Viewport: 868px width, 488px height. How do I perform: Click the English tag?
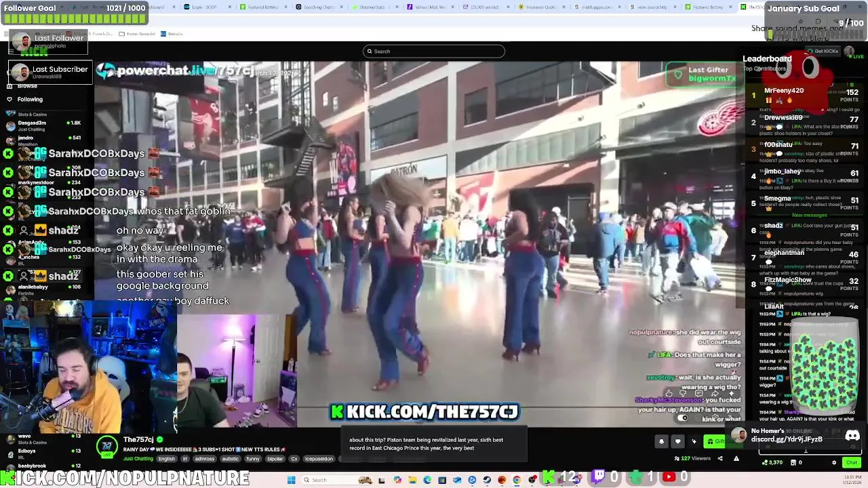(x=167, y=459)
